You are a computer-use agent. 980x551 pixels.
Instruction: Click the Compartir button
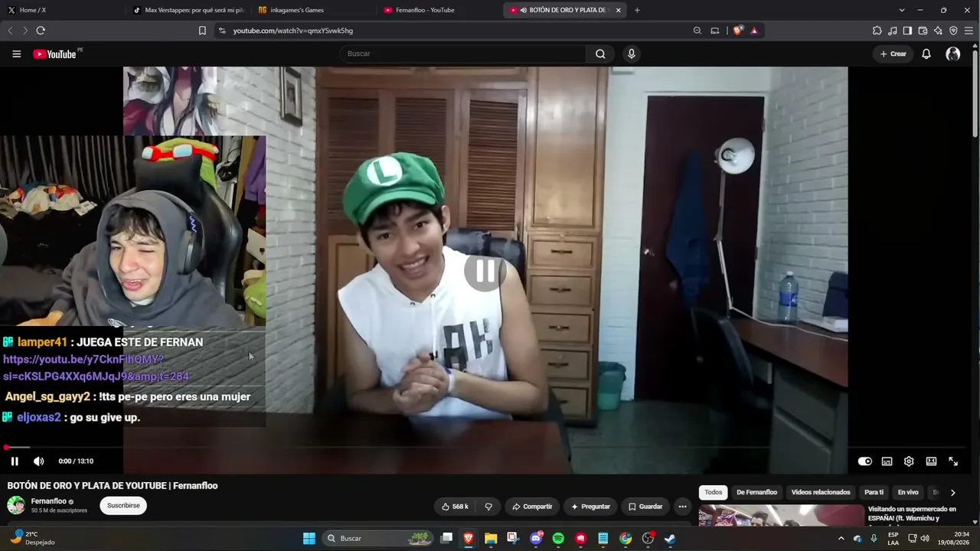tap(532, 507)
